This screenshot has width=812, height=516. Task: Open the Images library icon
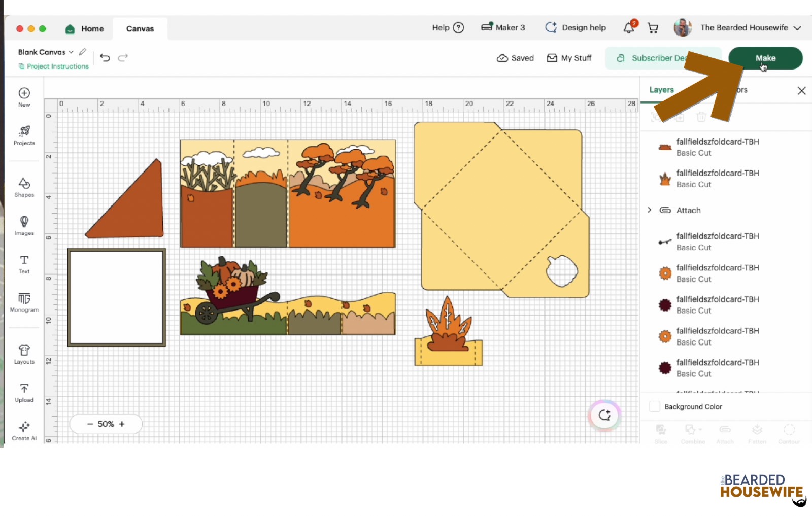click(24, 226)
